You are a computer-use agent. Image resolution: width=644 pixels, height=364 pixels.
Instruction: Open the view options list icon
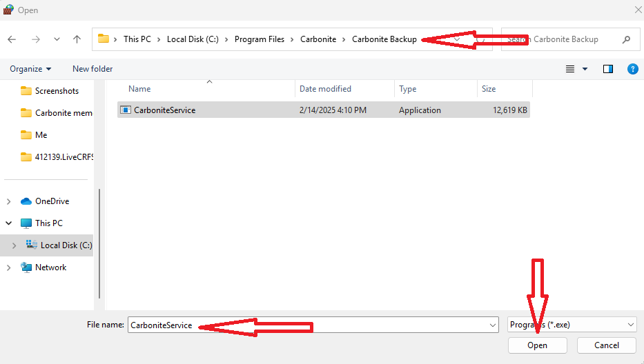(570, 69)
